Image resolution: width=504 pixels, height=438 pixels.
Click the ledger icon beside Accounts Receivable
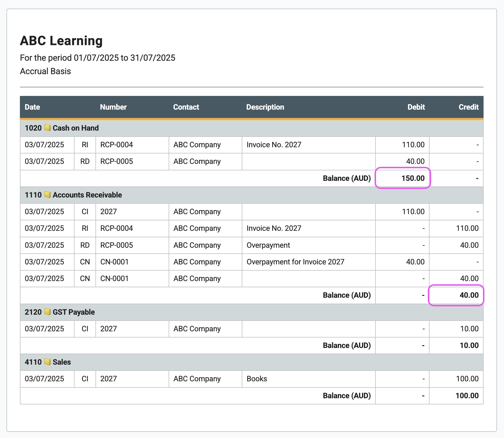click(47, 195)
